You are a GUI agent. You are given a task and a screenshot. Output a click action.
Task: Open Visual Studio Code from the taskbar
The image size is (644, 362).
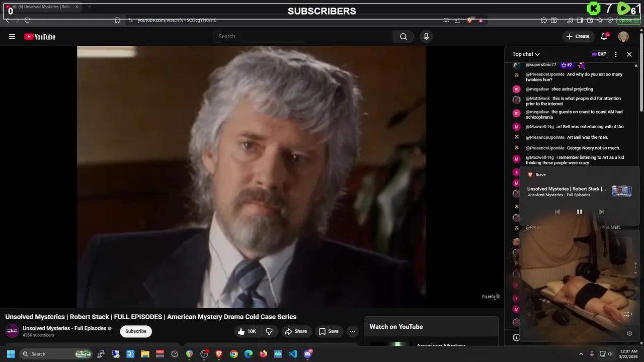click(x=293, y=354)
